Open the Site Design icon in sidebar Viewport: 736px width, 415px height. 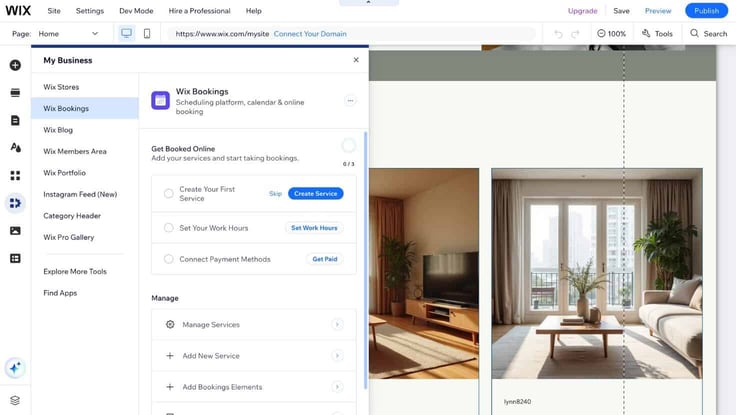(x=15, y=147)
